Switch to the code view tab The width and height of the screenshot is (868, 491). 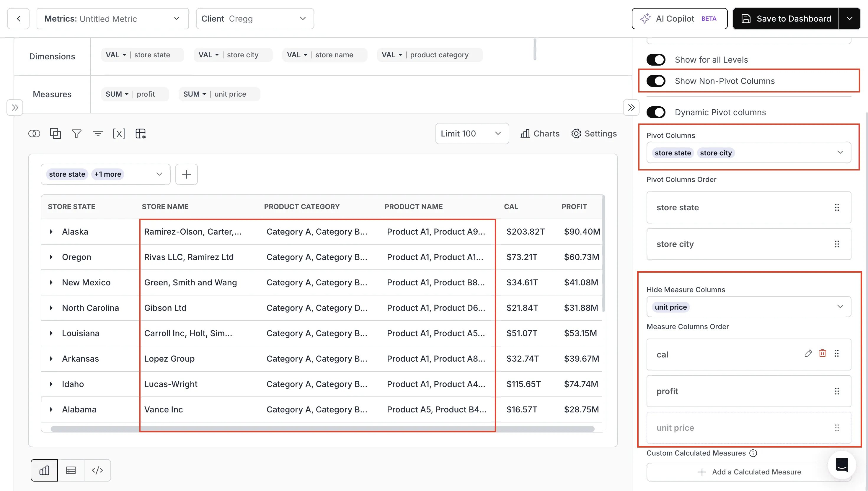coord(97,470)
